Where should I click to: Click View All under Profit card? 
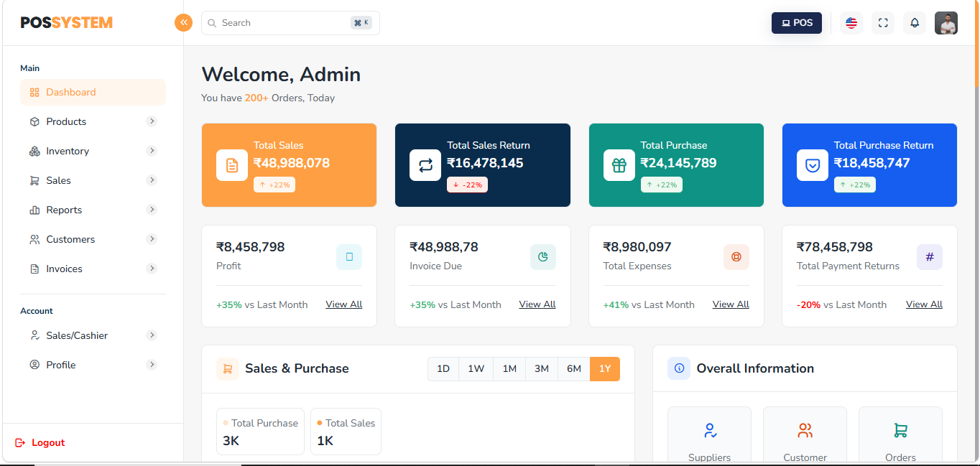(343, 304)
